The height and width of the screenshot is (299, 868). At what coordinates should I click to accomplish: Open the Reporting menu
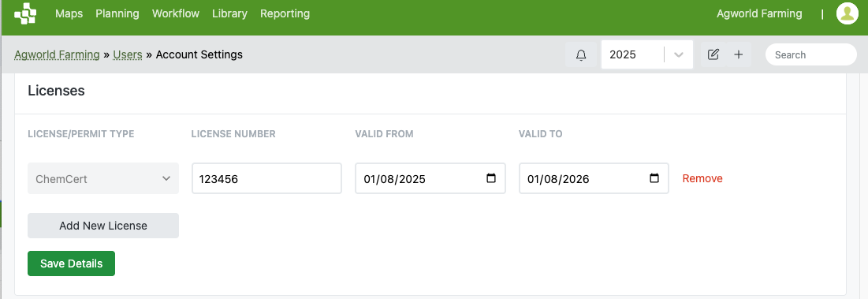[285, 13]
